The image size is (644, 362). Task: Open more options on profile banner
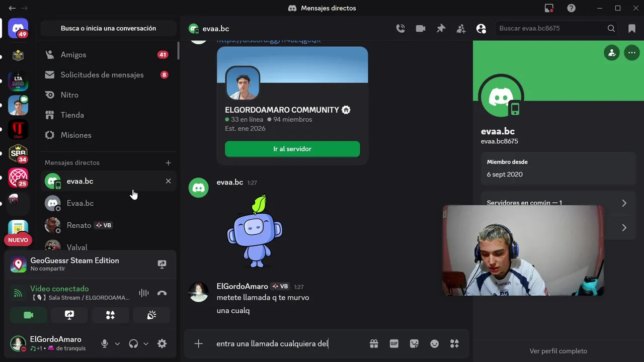pos(632,52)
